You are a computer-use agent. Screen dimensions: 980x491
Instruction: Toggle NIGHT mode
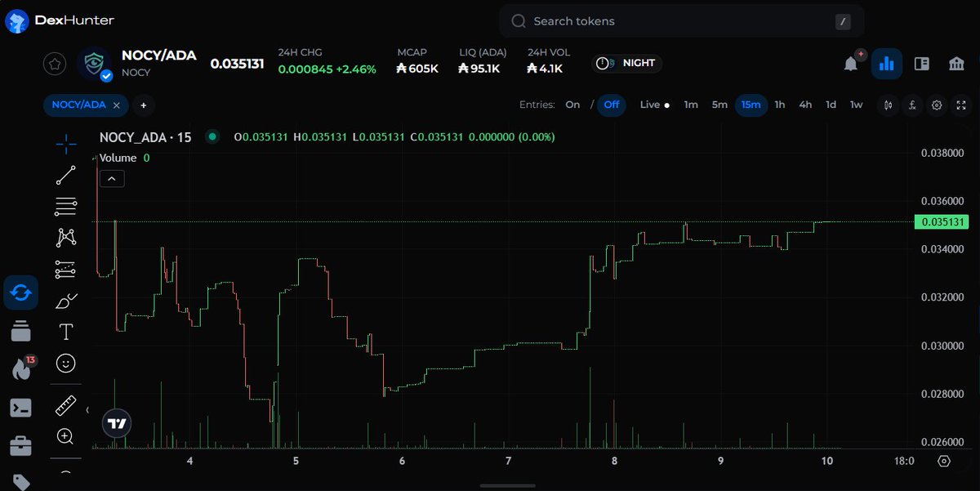click(x=626, y=63)
